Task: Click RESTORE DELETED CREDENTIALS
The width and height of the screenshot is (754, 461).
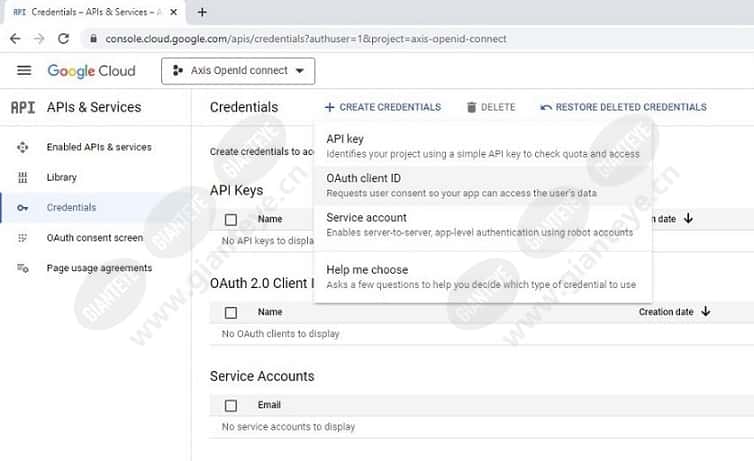Action: [623, 107]
